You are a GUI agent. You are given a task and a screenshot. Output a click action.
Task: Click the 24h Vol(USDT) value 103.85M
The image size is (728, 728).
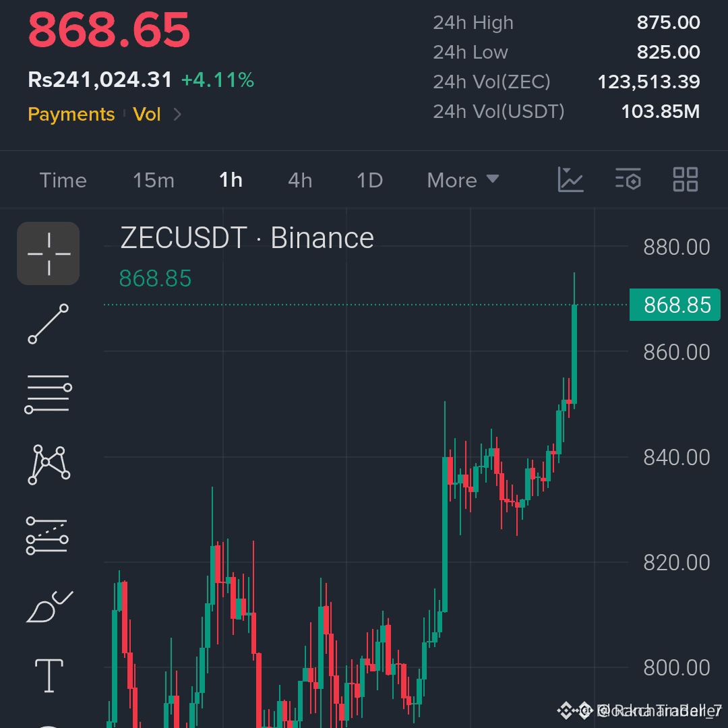pos(660,111)
